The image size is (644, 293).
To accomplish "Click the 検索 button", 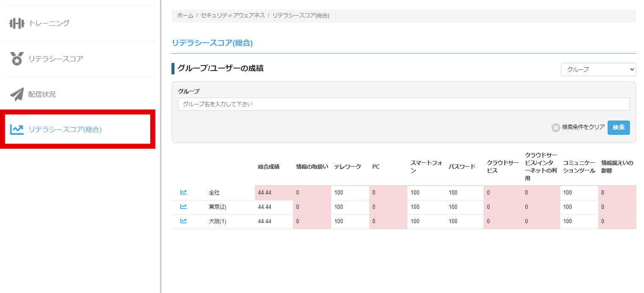I will tap(619, 127).
